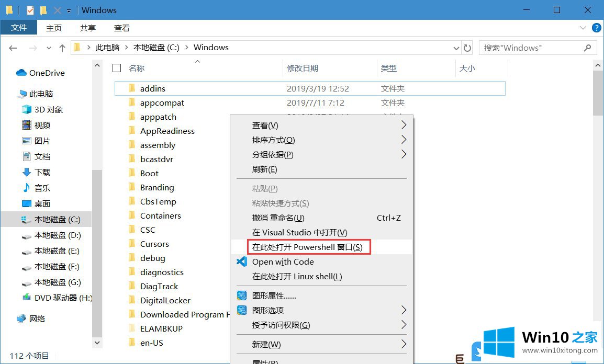Select 网络 in navigation pane
Viewport: 604px width, 364px height.
(x=31, y=318)
